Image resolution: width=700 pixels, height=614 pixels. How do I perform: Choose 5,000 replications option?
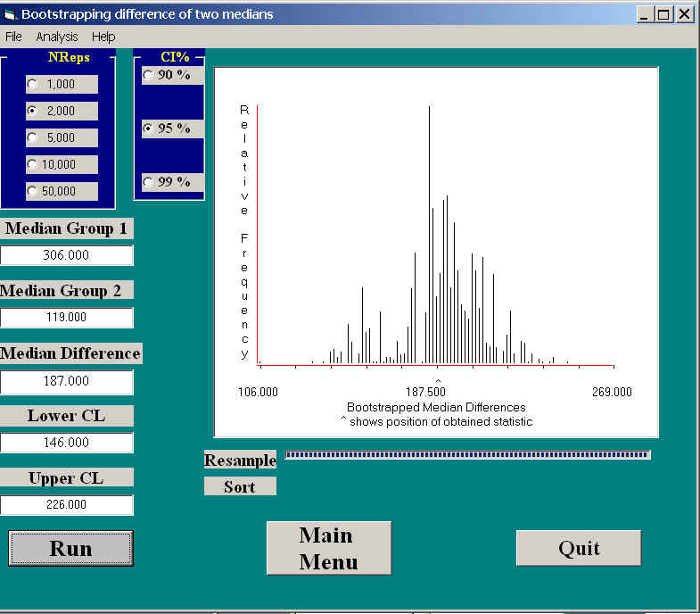33,138
